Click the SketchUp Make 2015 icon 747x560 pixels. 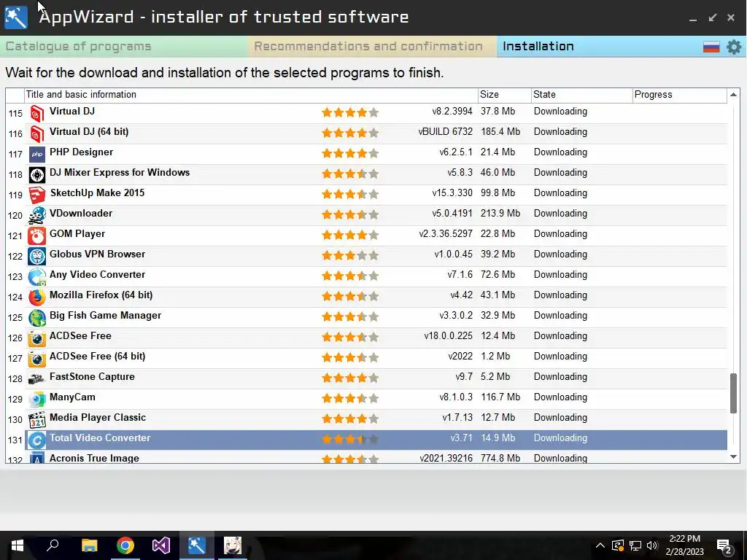click(x=36, y=195)
